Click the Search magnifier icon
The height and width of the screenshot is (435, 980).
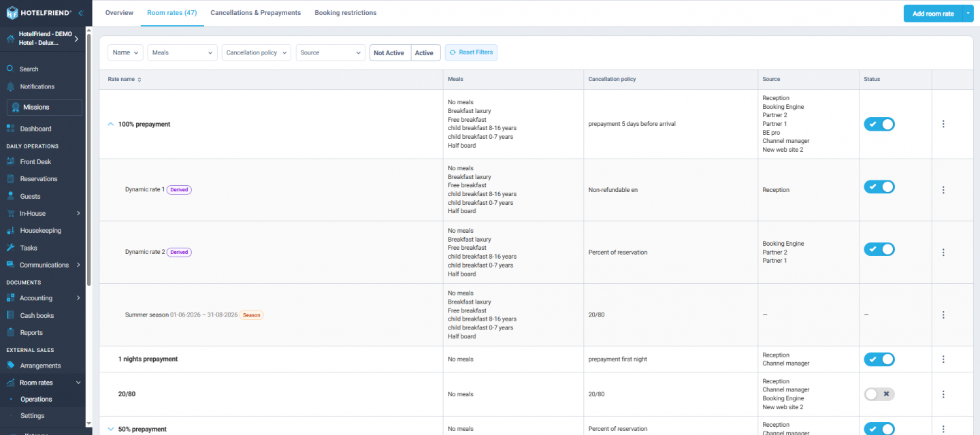click(10, 69)
